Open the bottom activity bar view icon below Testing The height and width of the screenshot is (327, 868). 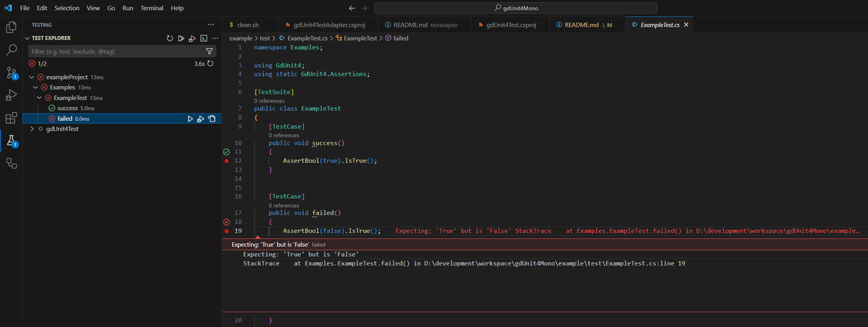11,163
